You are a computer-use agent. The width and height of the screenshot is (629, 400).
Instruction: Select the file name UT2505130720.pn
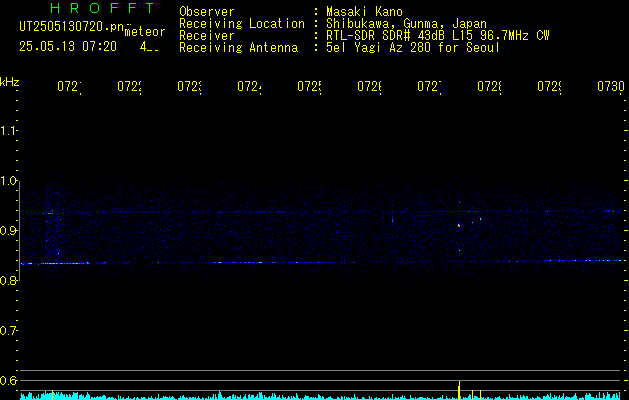click(x=72, y=26)
